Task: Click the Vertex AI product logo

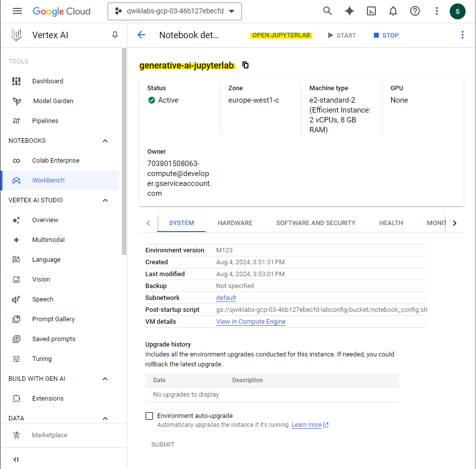Action: pos(16,35)
